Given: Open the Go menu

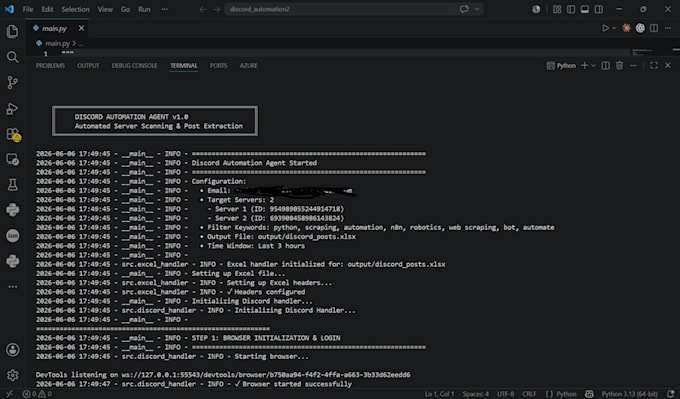Looking at the screenshot, I should [125, 9].
